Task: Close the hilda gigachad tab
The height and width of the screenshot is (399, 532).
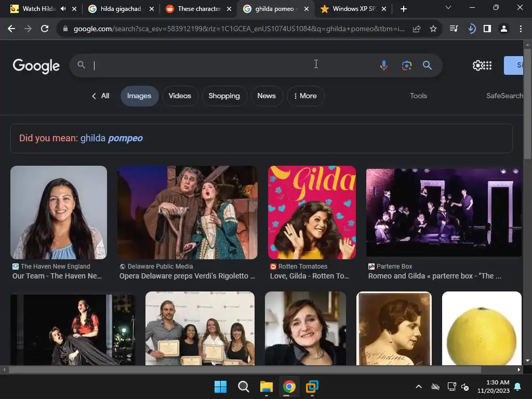Action: pos(152,9)
